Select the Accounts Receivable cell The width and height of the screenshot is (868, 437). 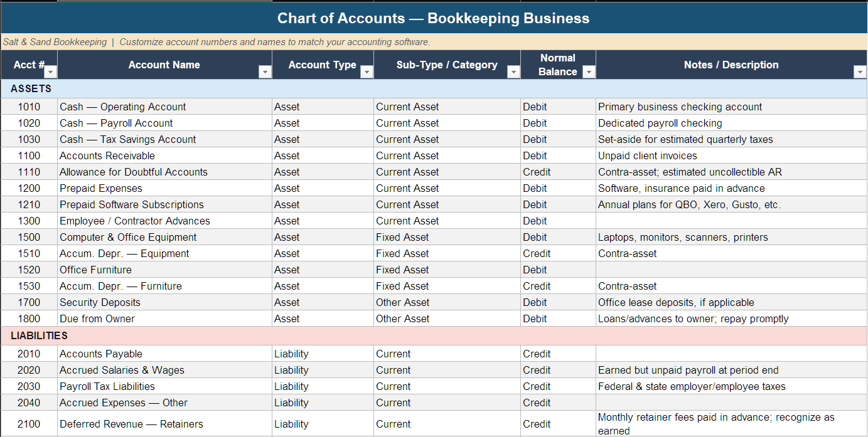(x=164, y=155)
